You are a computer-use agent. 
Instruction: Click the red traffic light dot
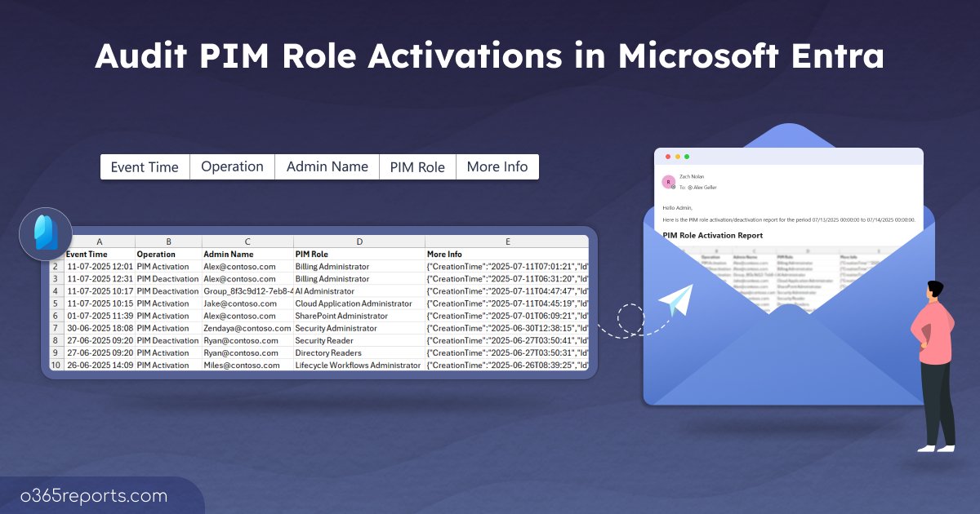(x=668, y=156)
